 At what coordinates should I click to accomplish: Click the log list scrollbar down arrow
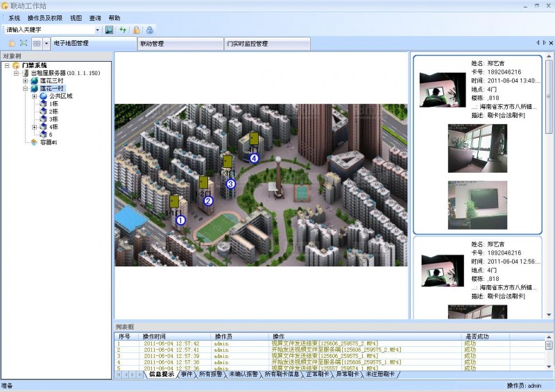click(549, 367)
